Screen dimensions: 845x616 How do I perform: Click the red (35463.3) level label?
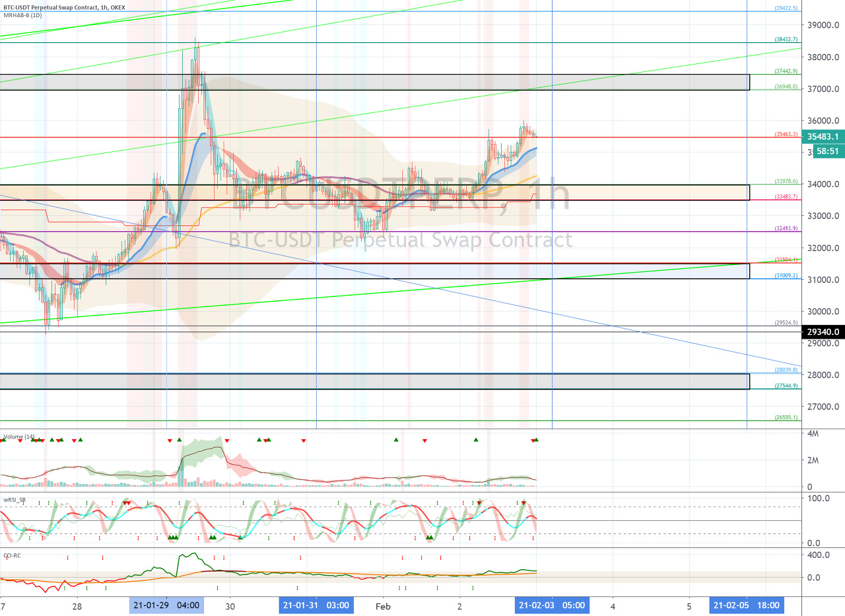[786, 134]
